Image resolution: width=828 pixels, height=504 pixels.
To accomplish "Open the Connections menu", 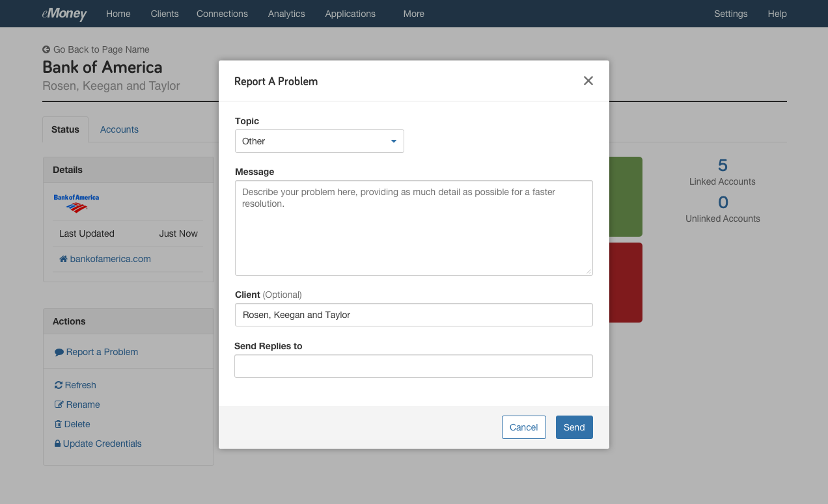I will pyautogui.click(x=222, y=14).
